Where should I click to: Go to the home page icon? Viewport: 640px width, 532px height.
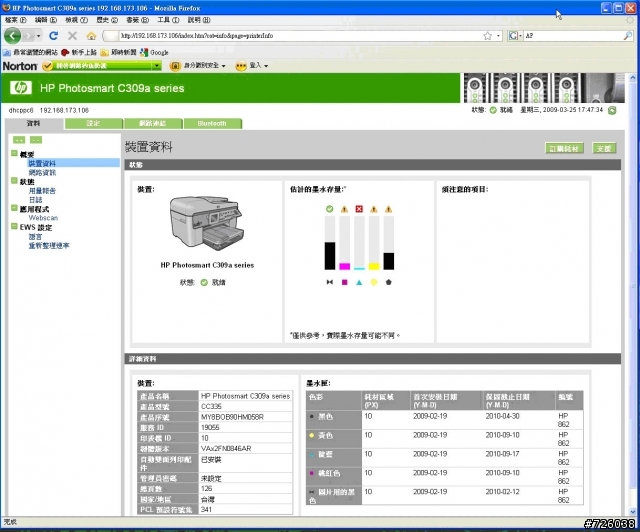point(91,36)
